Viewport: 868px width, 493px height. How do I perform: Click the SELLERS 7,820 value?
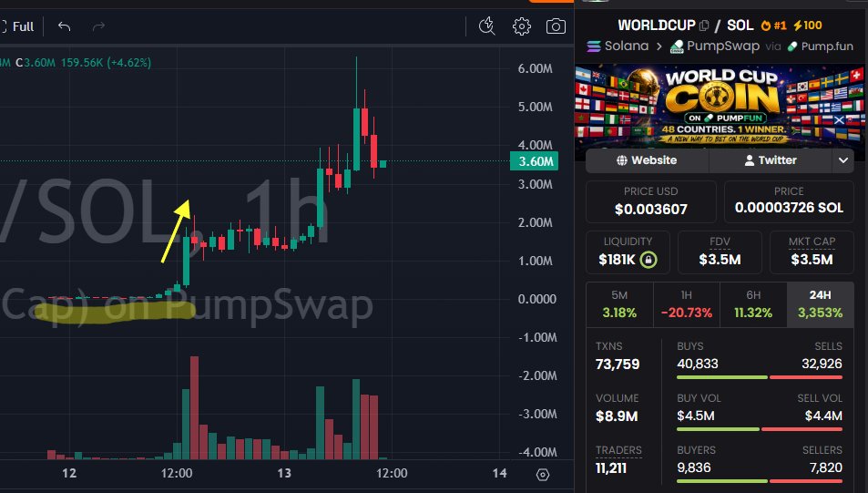click(x=826, y=467)
